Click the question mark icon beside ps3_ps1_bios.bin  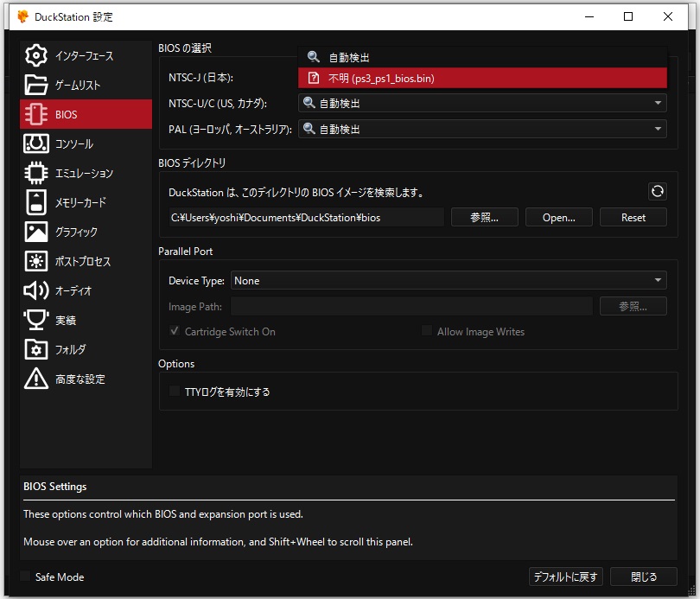(x=314, y=78)
